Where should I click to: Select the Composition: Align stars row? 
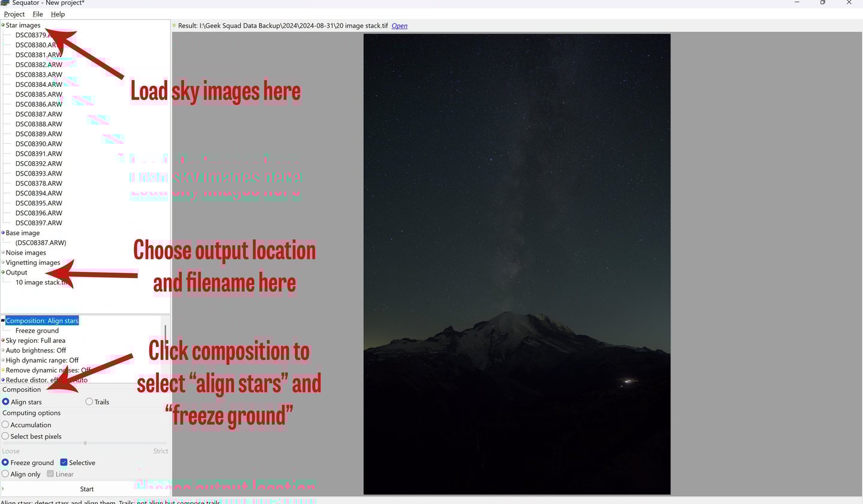[43, 321]
